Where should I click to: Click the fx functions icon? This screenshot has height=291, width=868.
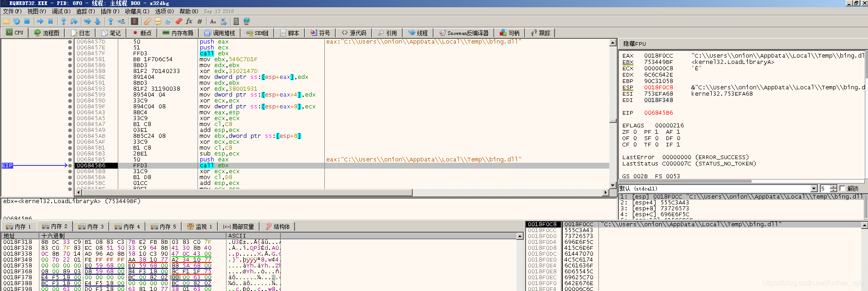coord(189,21)
